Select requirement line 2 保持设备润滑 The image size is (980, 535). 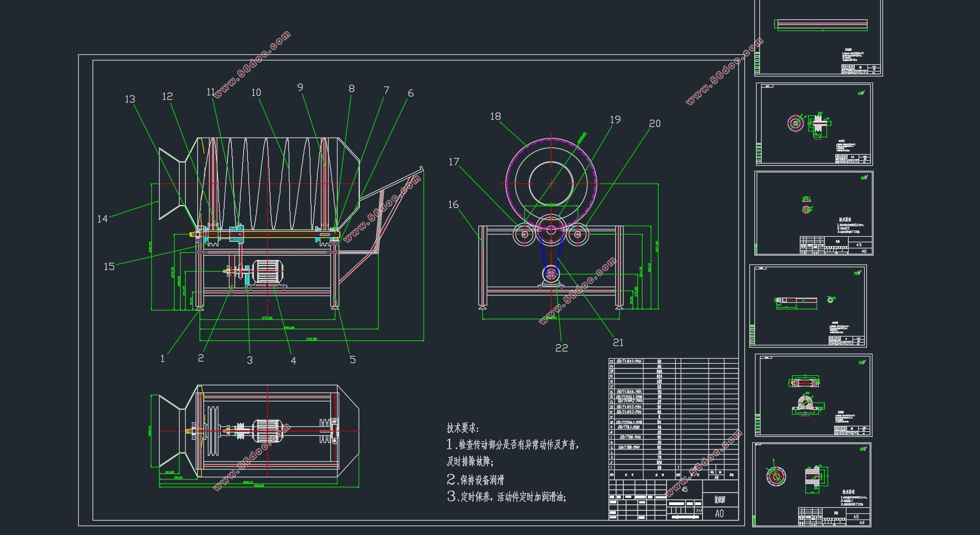pos(476,480)
